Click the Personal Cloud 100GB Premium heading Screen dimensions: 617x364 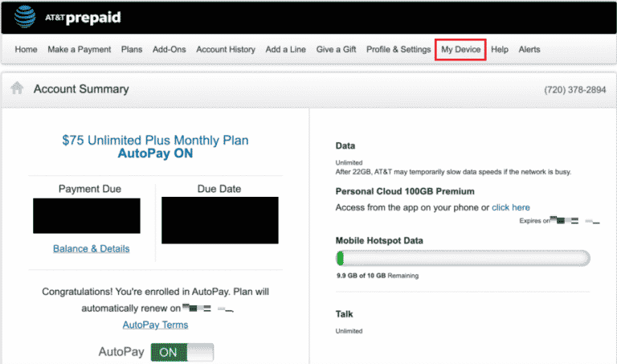405,191
